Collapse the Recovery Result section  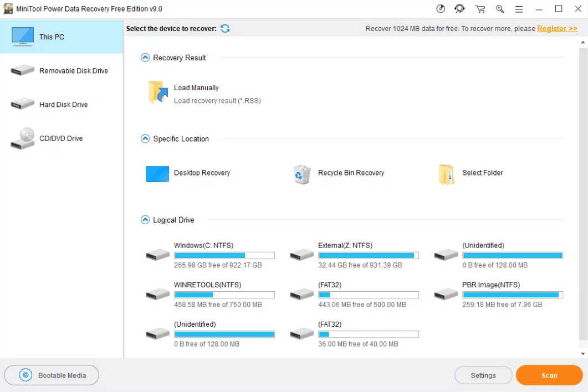(x=145, y=57)
